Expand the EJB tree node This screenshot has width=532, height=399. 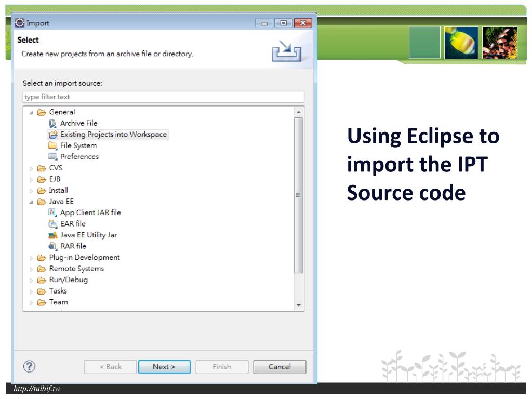[x=31, y=180]
